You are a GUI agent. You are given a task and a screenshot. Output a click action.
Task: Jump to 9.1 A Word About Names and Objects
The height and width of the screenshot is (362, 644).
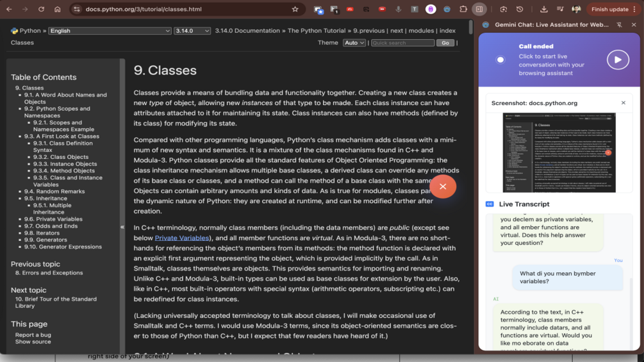[x=65, y=98]
